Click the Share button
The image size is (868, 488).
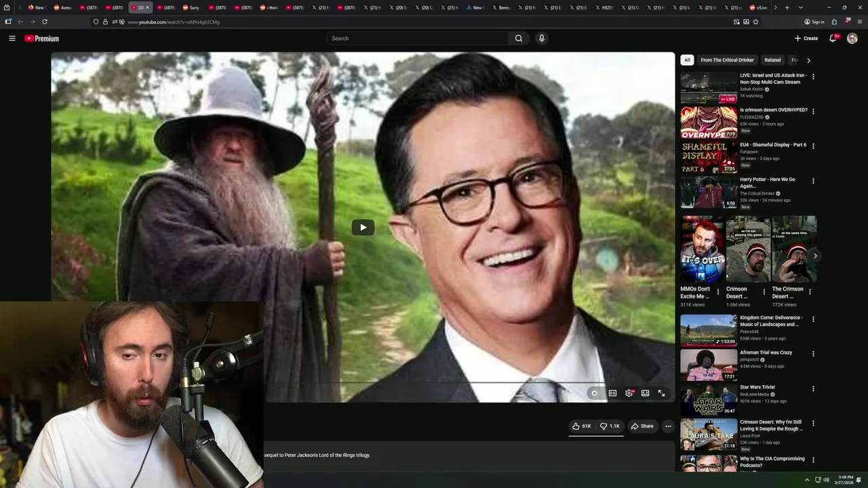pyautogui.click(x=642, y=426)
